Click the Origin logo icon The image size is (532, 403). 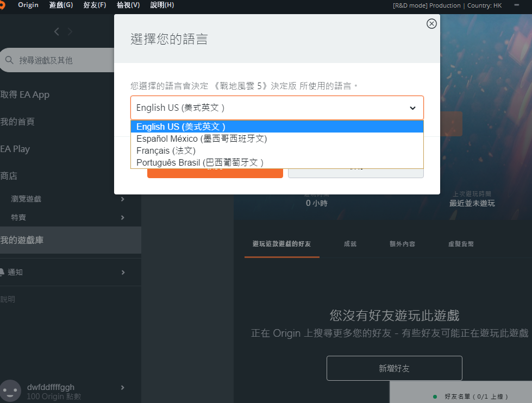[x=3, y=5]
